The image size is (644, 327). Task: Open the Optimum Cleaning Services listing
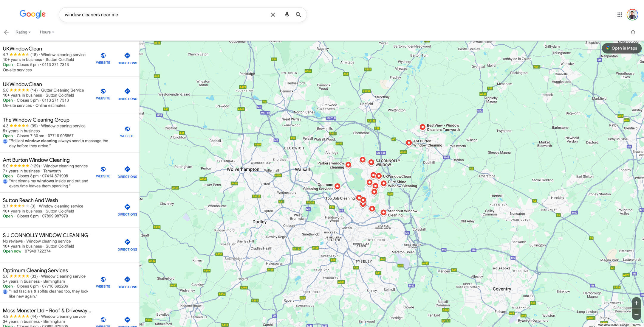tap(35, 270)
